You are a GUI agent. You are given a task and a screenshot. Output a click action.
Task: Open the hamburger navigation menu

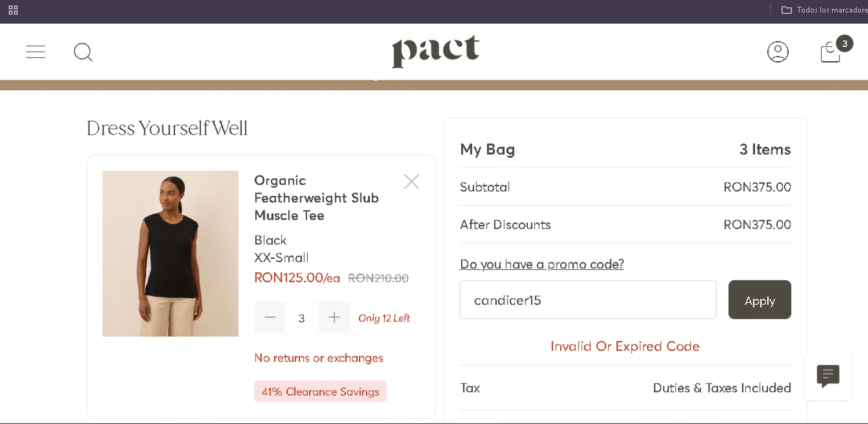coord(35,52)
